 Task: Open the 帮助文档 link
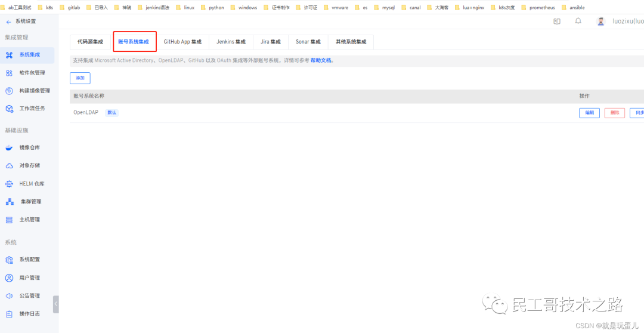click(321, 60)
